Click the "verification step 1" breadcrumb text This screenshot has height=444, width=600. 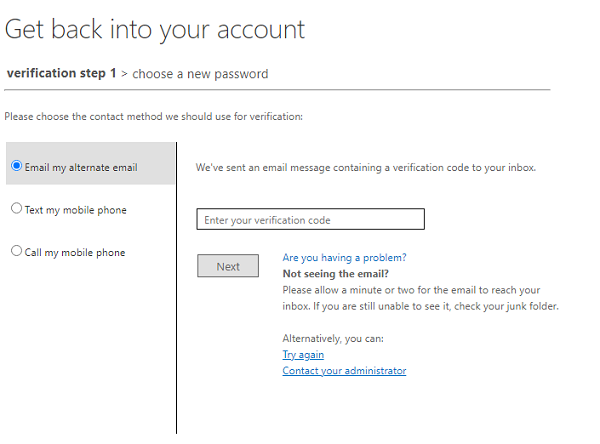[x=61, y=73]
